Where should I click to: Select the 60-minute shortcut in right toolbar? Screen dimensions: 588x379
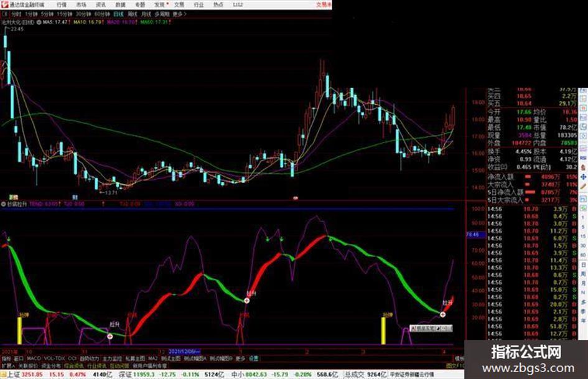tap(584, 255)
